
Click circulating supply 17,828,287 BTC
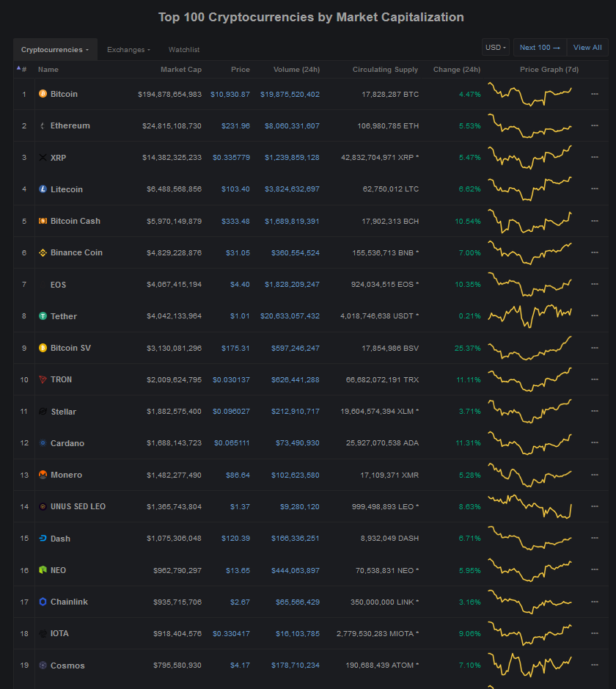click(x=390, y=95)
